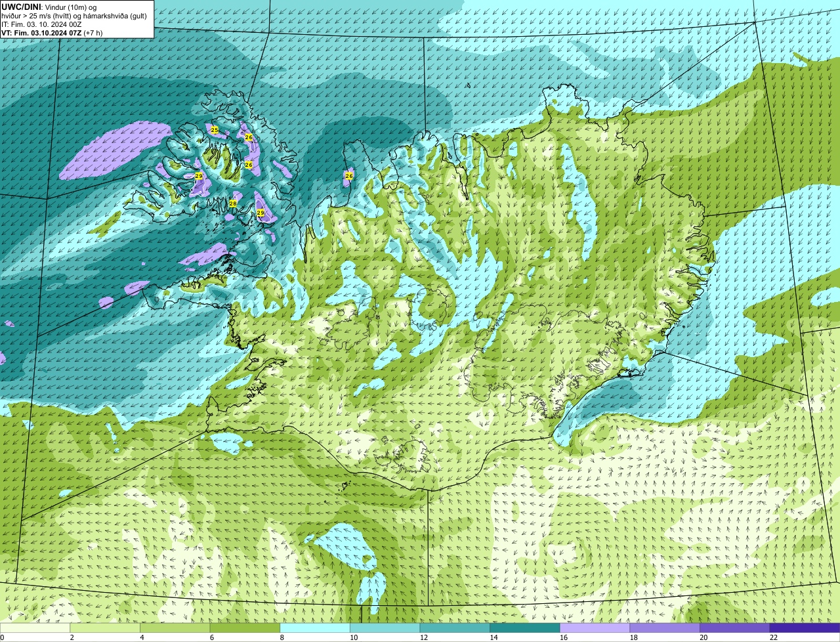Click the legend scale label "16"
This screenshot has height=642, width=840.
click(563, 637)
